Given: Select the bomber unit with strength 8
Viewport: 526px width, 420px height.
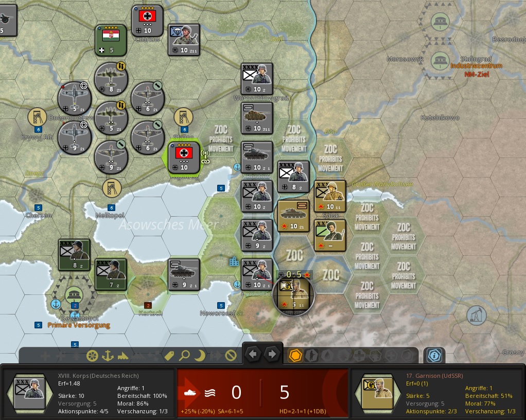Looking at the screenshot, I should (111, 79).
